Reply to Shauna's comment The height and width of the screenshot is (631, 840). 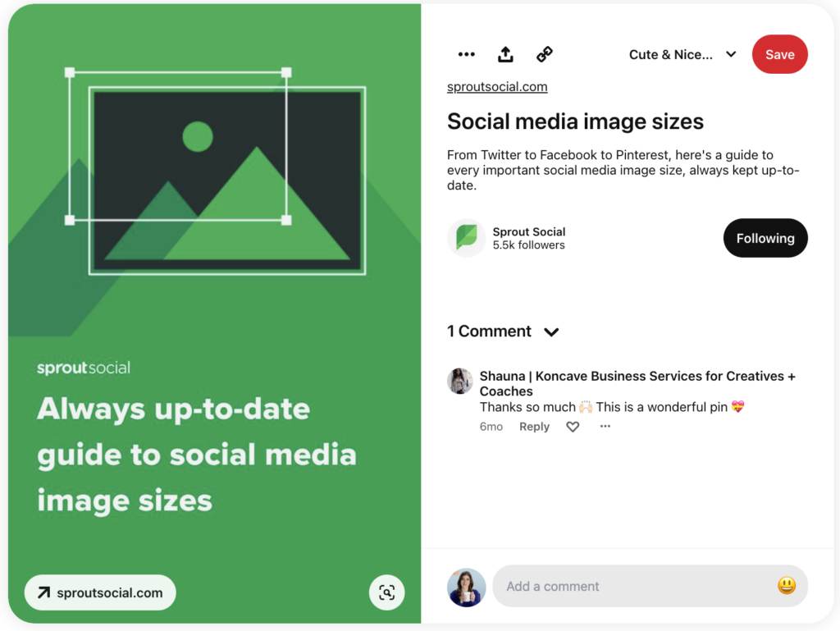[x=534, y=427]
